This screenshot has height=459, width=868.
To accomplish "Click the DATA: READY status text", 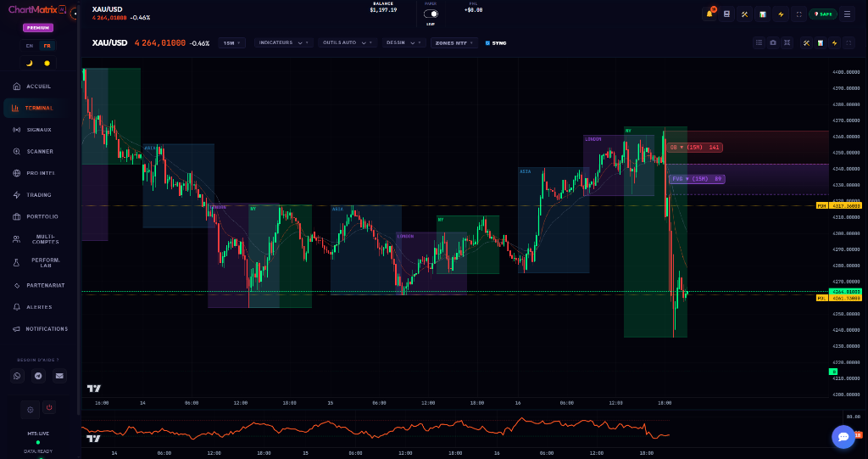I will 38,451.
